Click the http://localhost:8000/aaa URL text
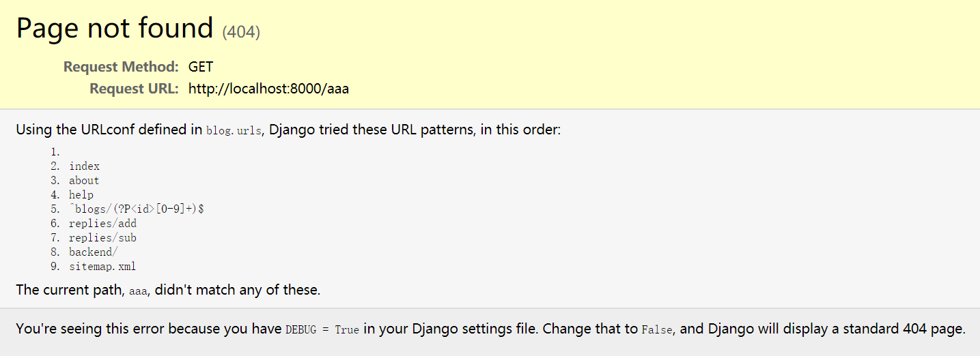 [x=268, y=89]
